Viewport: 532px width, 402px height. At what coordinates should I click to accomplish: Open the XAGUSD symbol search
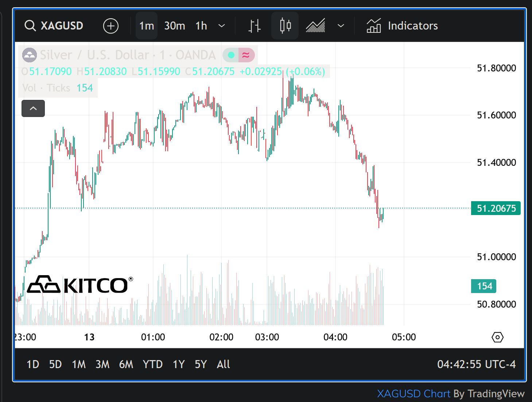tap(54, 26)
